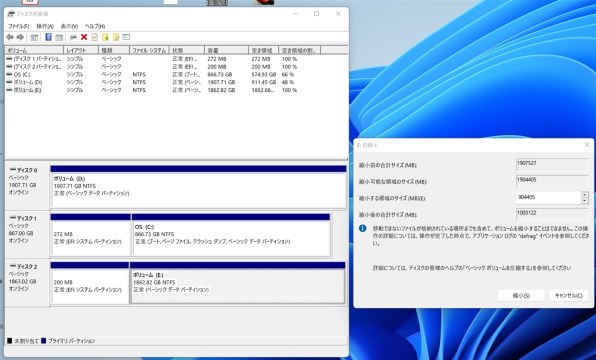Viewport: 596px width, 360px height.
Task: Open Help with the blue question mark icon
Action: tap(48, 37)
